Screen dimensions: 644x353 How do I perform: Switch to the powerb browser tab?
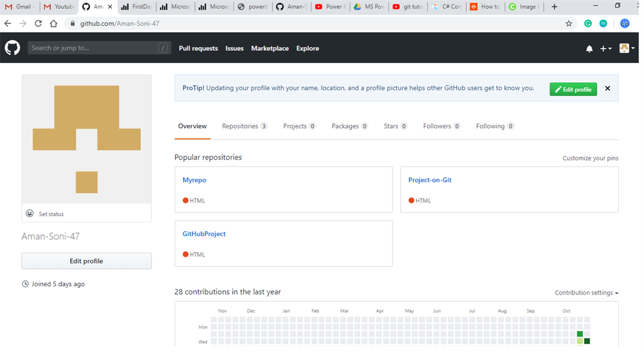253,6
